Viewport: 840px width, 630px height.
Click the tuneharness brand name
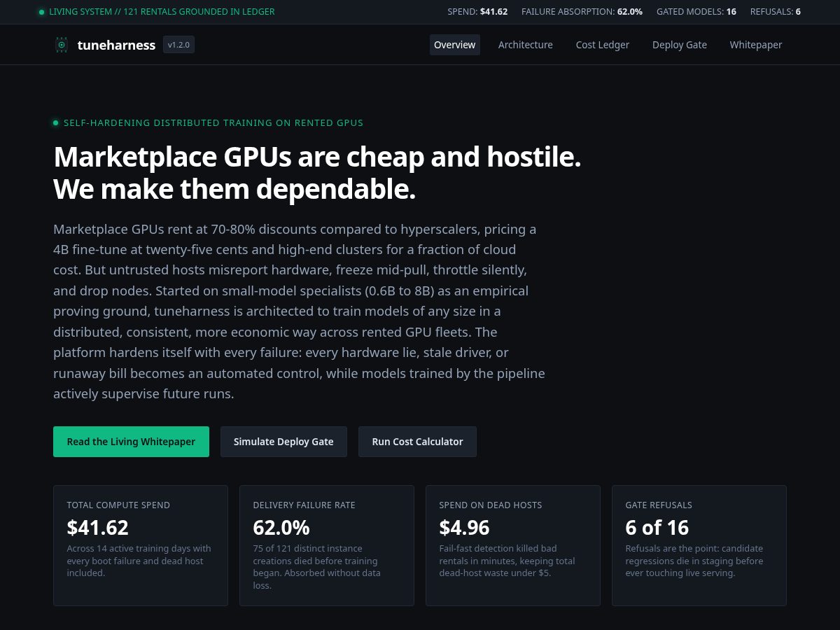(116, 45)
